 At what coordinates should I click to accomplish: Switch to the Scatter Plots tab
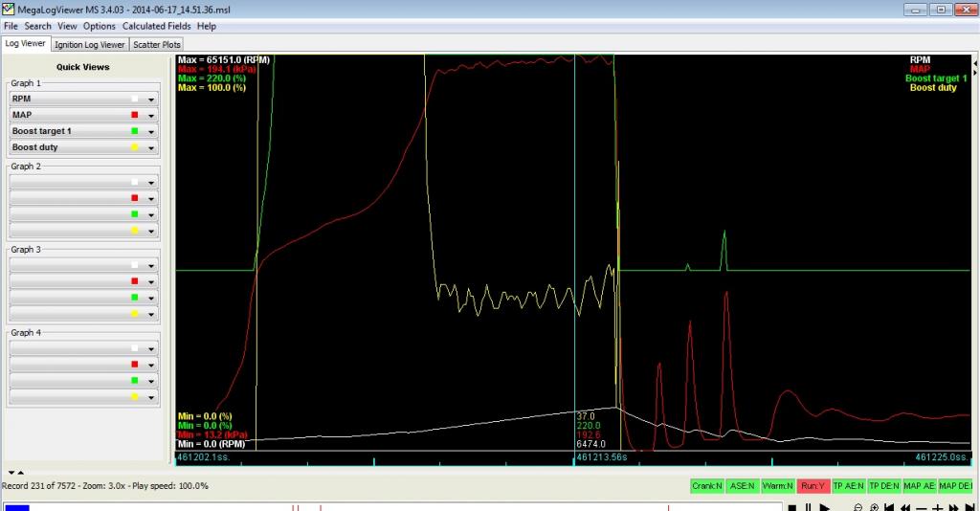[x=157, y=44]
